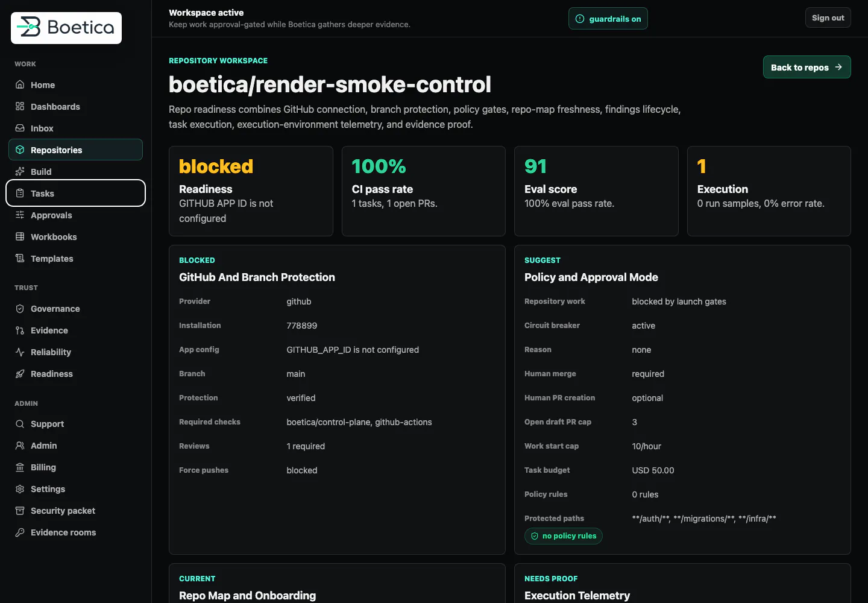Click the Governance shield icon
Viewport: 868px width, 603px height.
click(20, 309)
